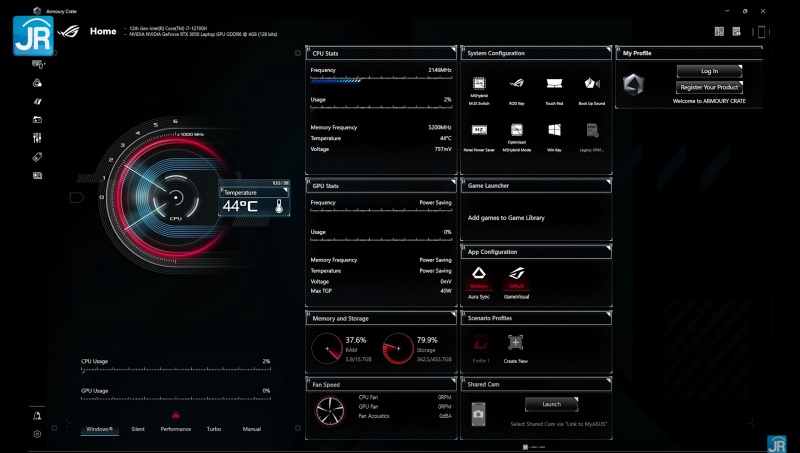Click the GPU Usage bar at bottom left

coord(176,399)
